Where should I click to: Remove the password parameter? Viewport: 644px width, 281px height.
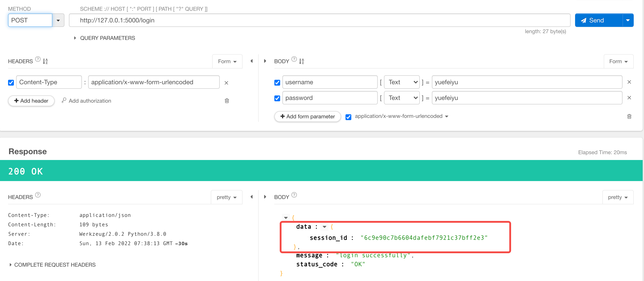pyautogui.click(x=629, y=98)
